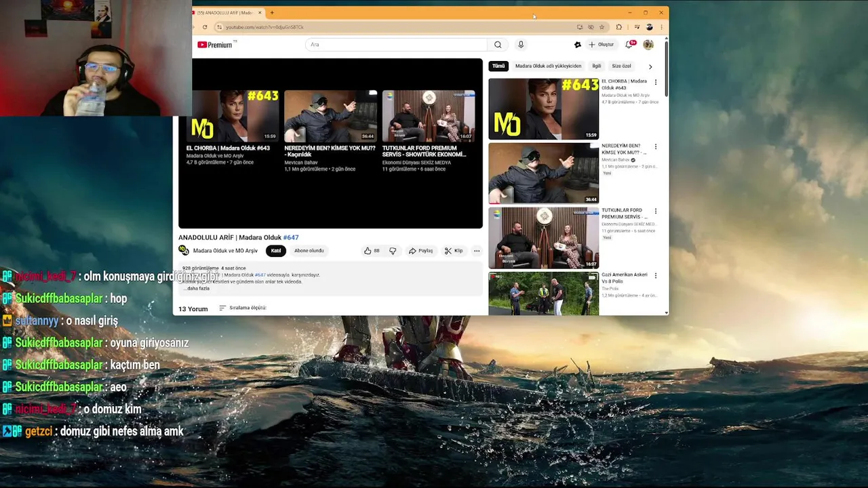Bookmark the page with star icon
868x488 pixels.
(x=601, y=27)
